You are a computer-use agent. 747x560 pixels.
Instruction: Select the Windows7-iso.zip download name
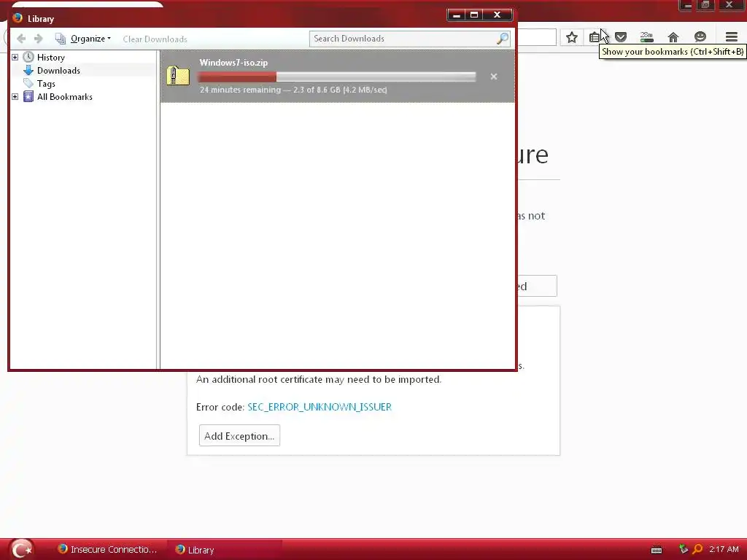coord(233,63)
